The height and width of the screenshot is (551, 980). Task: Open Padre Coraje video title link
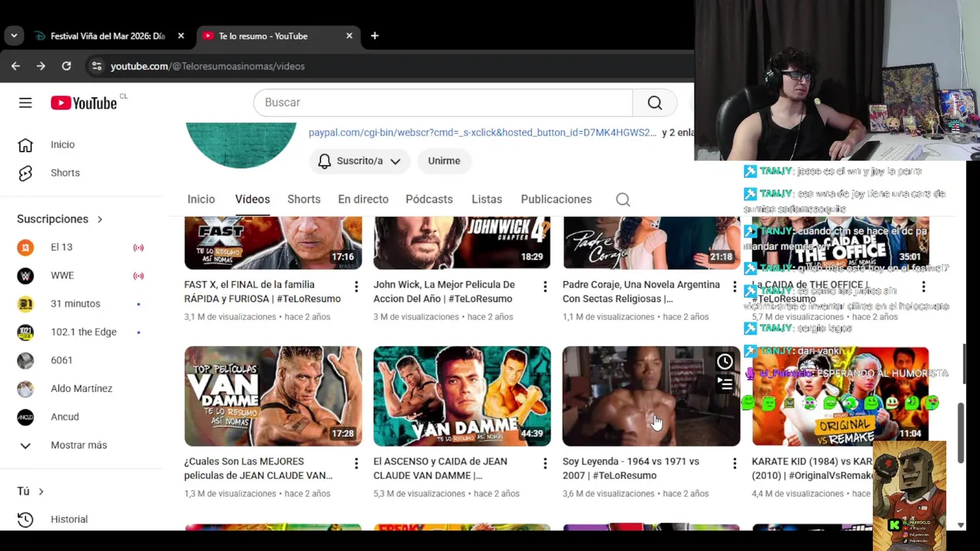coord(642,292)
